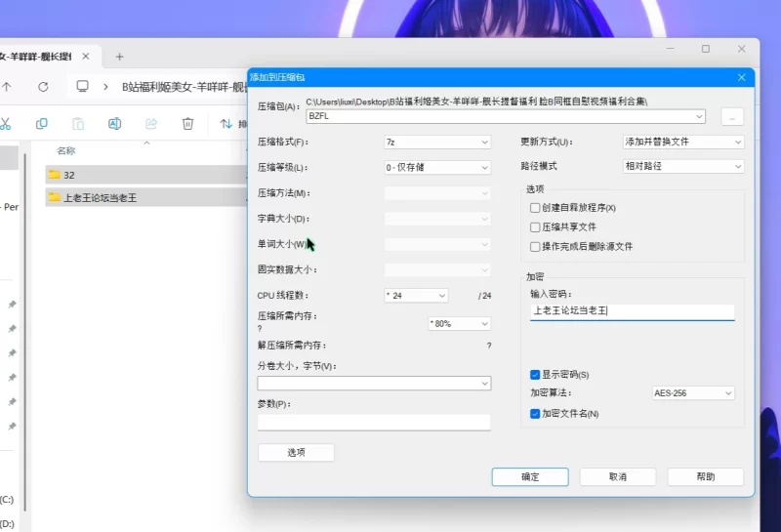The height and width of the screenshot is (532, 781).
Task: Expand the archive name history dropdown
Action: point(699,116)
